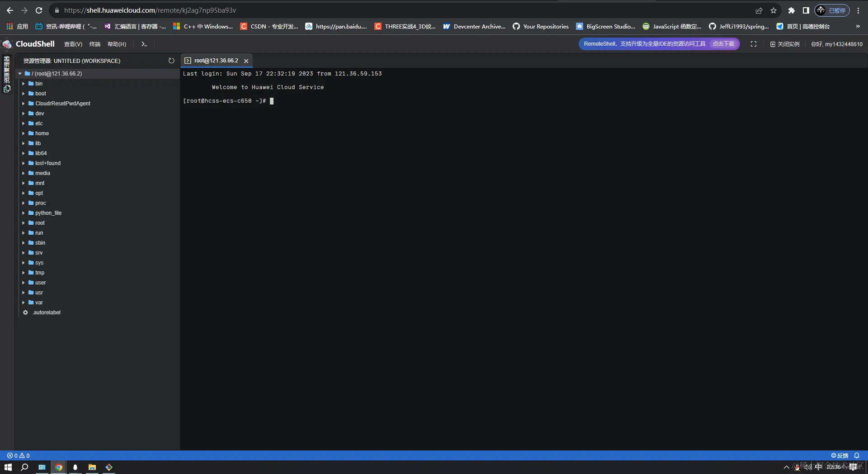Screen dimensions: 868x474
Task: Click the gear icon beside .autorelabel
Action: coord(26,312)
